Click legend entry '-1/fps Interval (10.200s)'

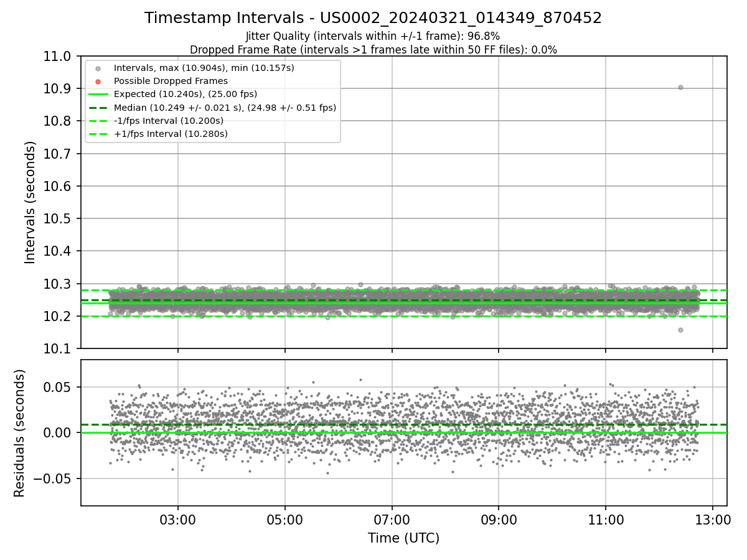(x=169, y=121)
